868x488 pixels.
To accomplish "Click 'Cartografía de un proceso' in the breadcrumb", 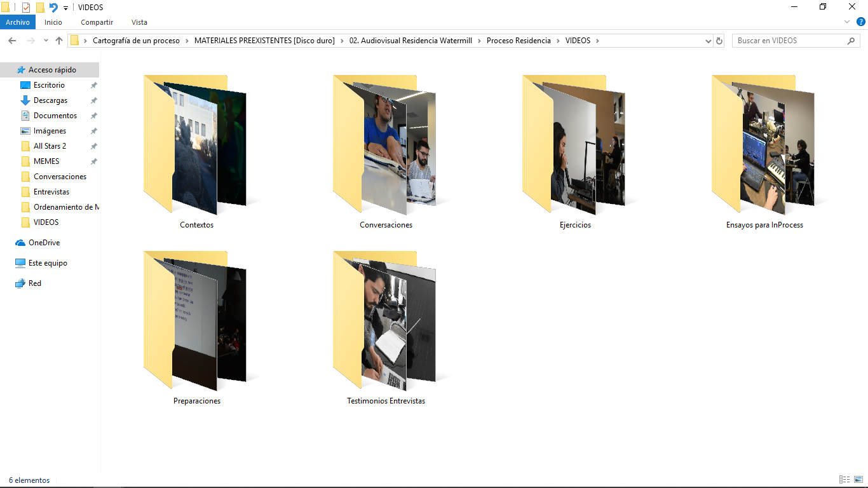I will point(136,41).
